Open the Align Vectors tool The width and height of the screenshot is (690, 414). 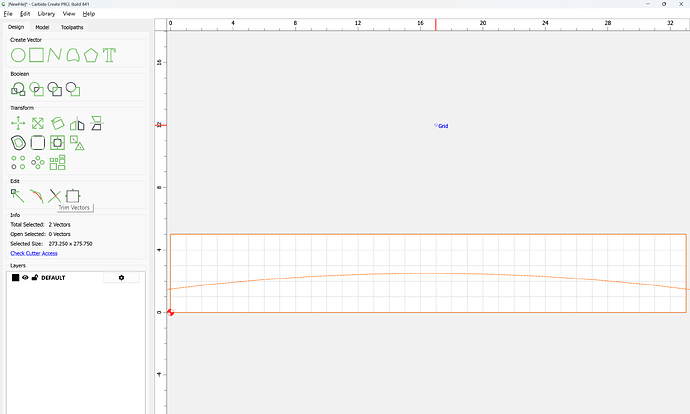point(58,143)
